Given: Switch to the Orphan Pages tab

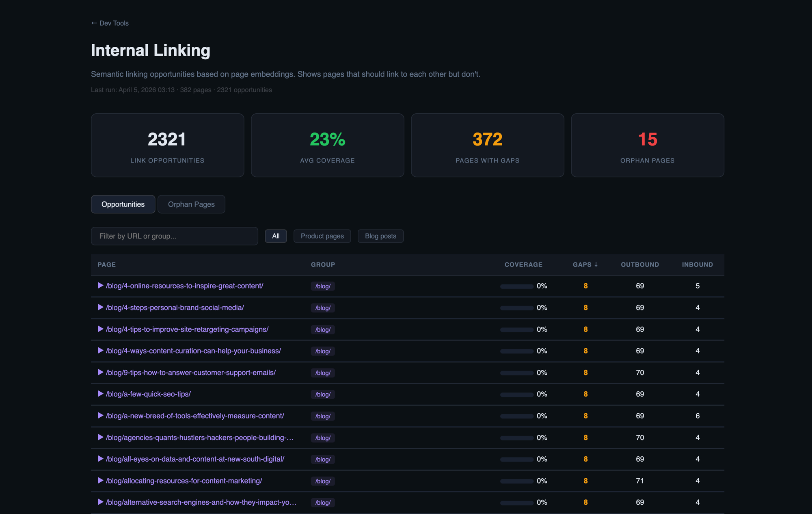Looking at the screenshot, I should pyautogui.click(x=191, y=204).
